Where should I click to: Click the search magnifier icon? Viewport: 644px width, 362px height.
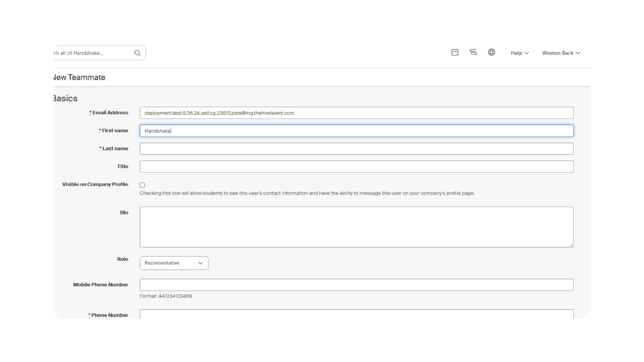(x=137, y=53)
